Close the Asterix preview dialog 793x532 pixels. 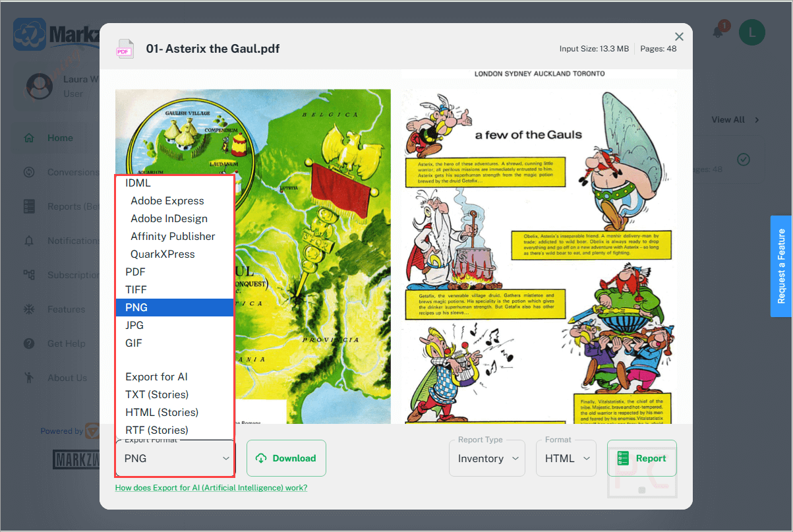click(680, 37)
